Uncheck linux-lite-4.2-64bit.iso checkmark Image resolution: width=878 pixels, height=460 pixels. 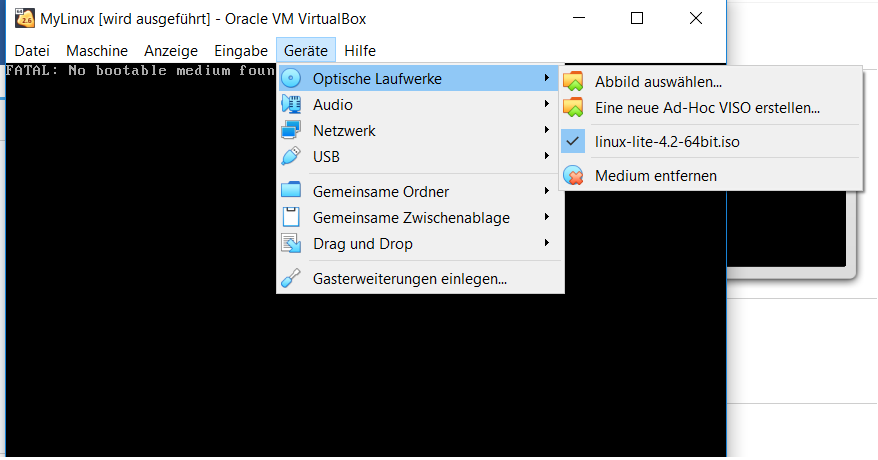pos(573,141)
